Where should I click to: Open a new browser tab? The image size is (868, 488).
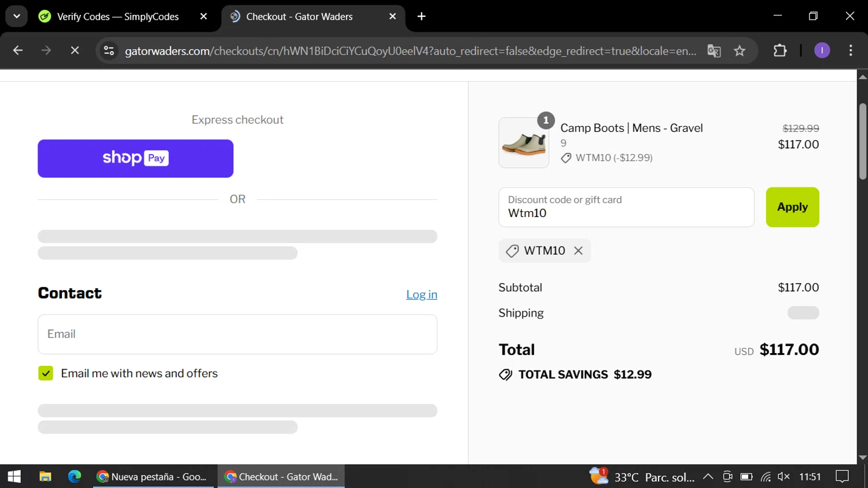(x=422, y=17)
